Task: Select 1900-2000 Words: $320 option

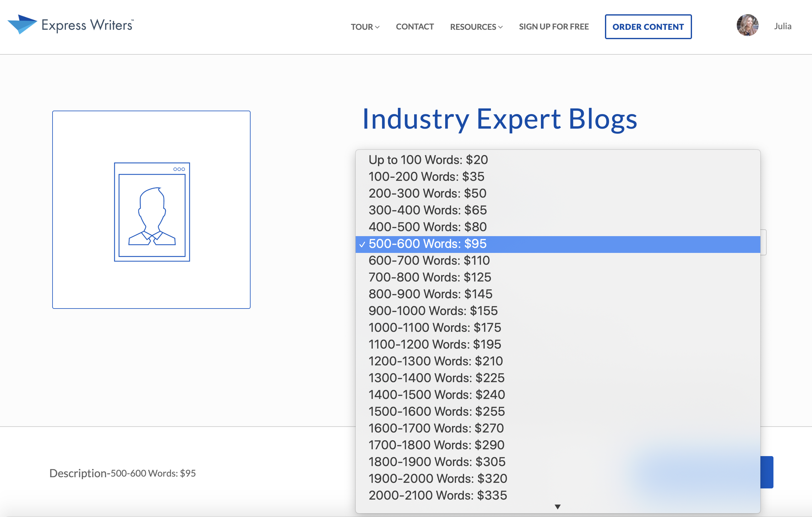Action: (558, 478)
